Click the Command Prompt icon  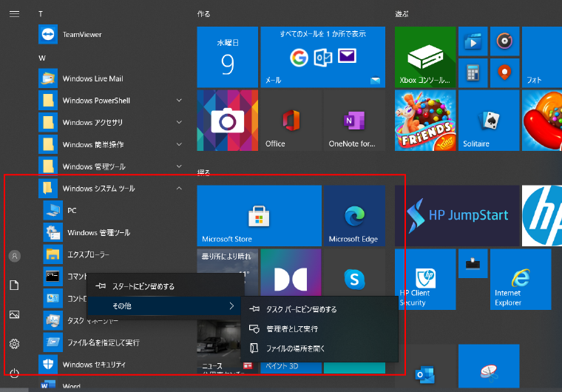(53, 276)
